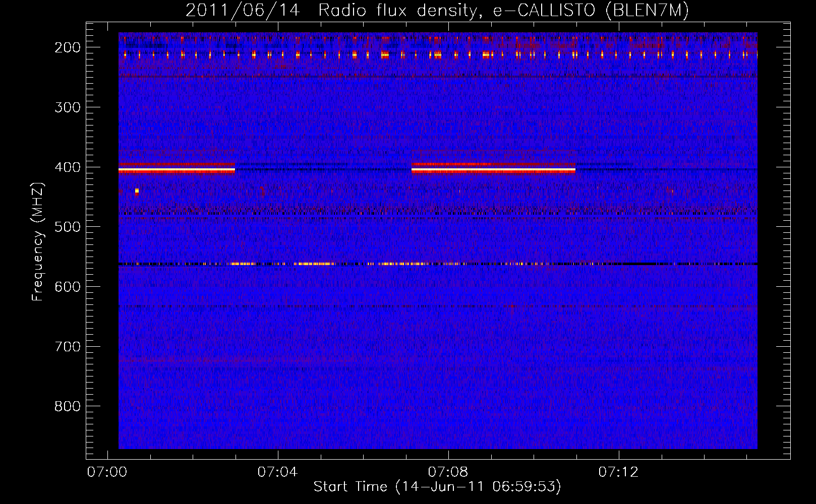Click the 07:00 time axis label

point(107,472)
